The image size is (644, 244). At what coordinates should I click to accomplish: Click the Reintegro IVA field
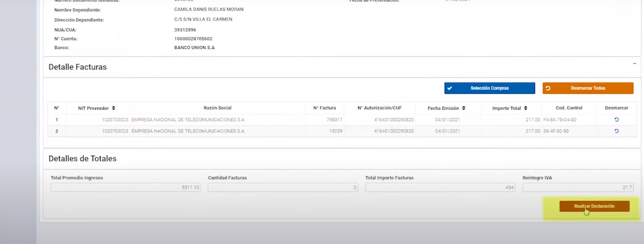578,187
